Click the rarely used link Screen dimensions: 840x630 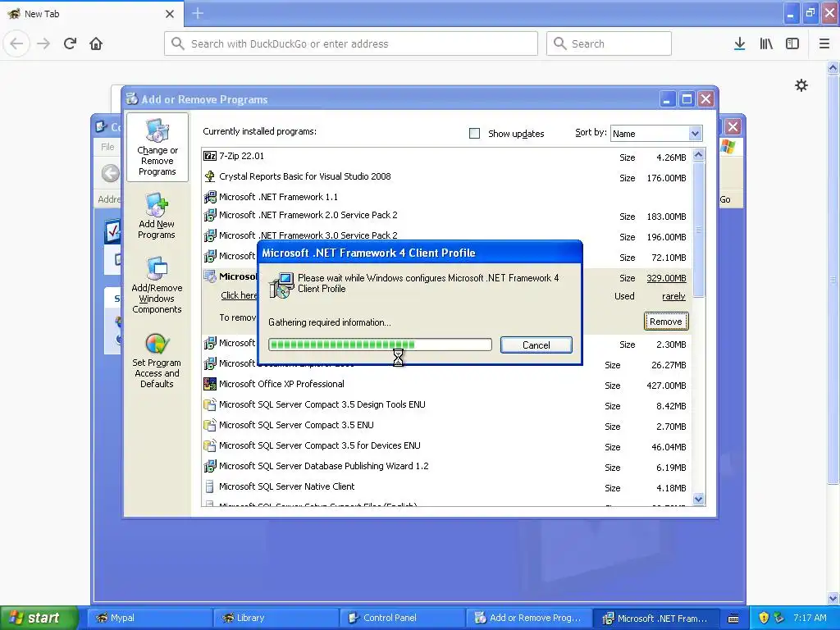click(x=673, y=296)
